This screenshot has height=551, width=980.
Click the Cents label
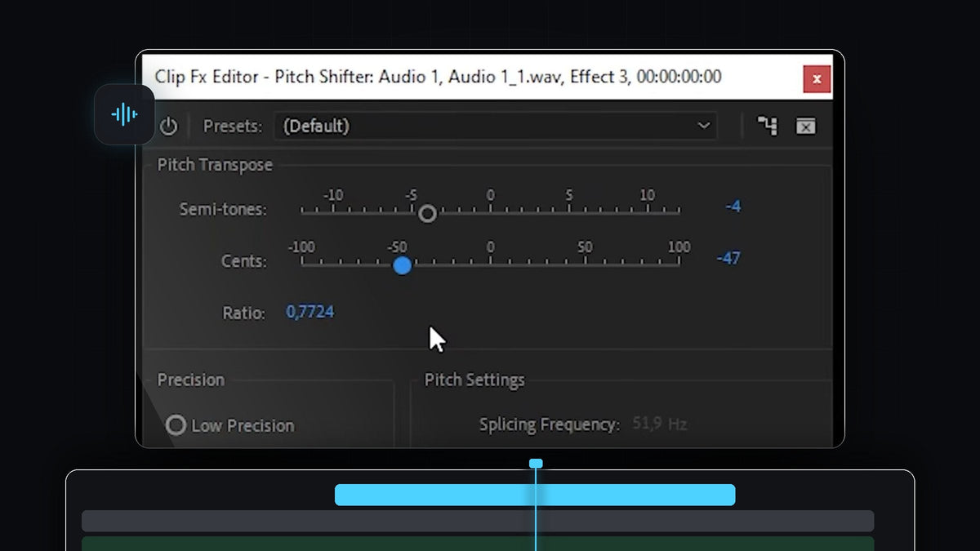[244, 261]
